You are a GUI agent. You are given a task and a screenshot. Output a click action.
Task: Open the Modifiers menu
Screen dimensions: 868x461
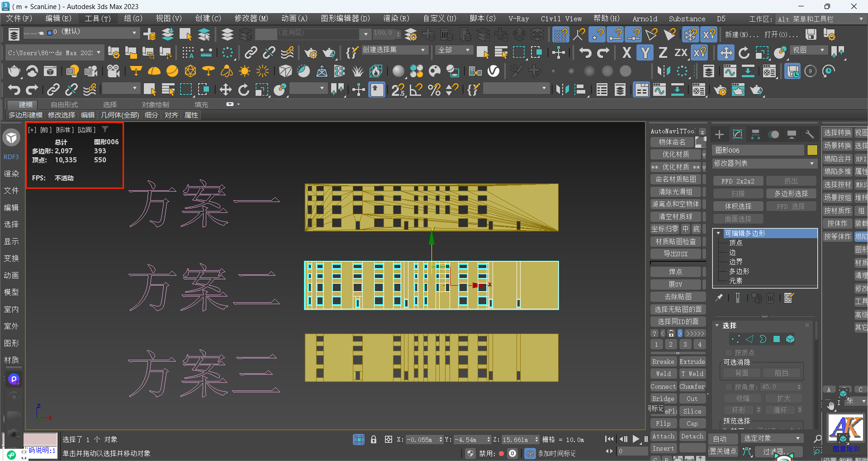251,19
